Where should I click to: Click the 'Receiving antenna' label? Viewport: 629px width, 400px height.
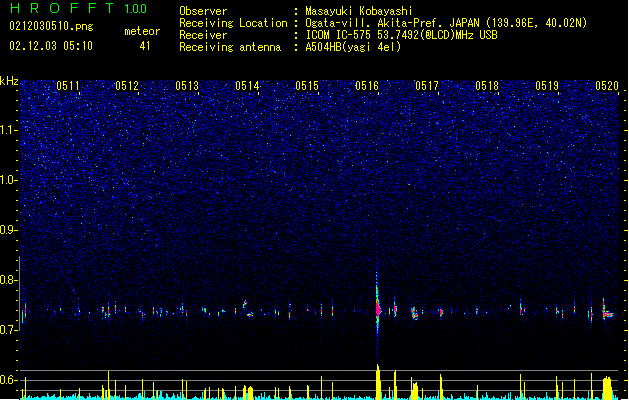230,47
